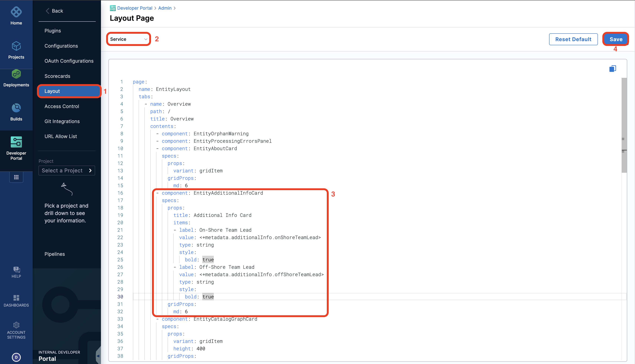This screenshot has height=364, width=635.
Task: Open the Projects module icon
Action: coord(16,46)
